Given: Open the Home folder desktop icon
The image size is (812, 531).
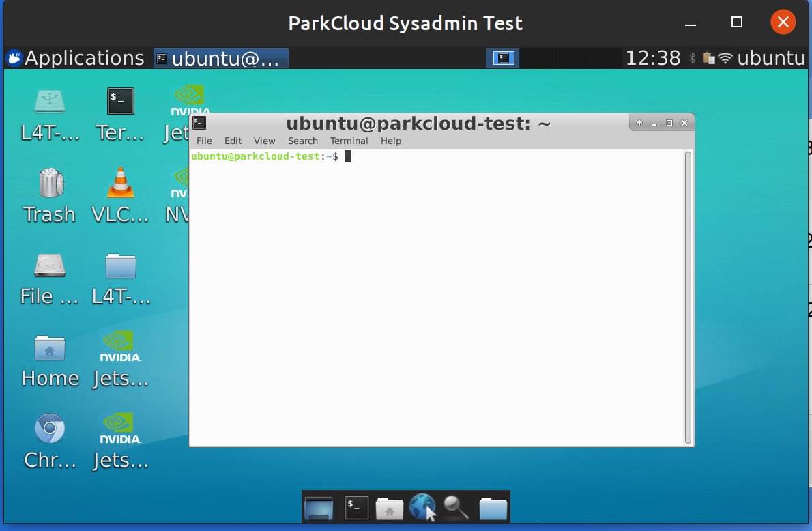Looking at the screenshot, I should [50, 347].
